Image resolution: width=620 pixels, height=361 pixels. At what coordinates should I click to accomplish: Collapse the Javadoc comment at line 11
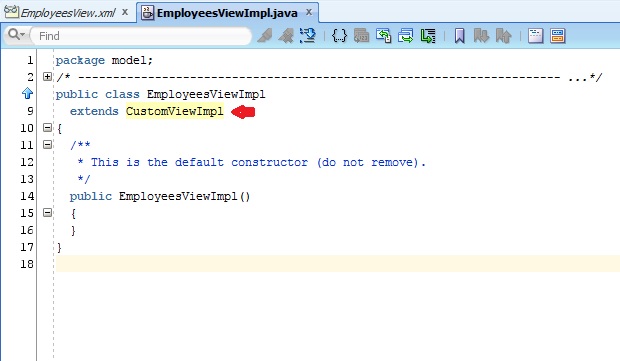click(47, 144)
